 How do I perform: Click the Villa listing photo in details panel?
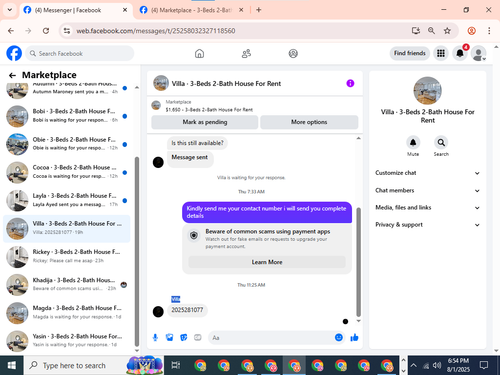(x=427, y=91)
